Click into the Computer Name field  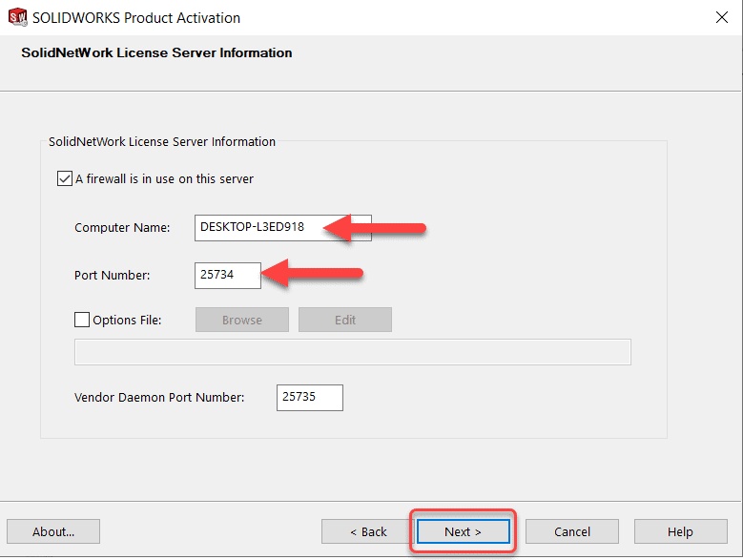258,227
